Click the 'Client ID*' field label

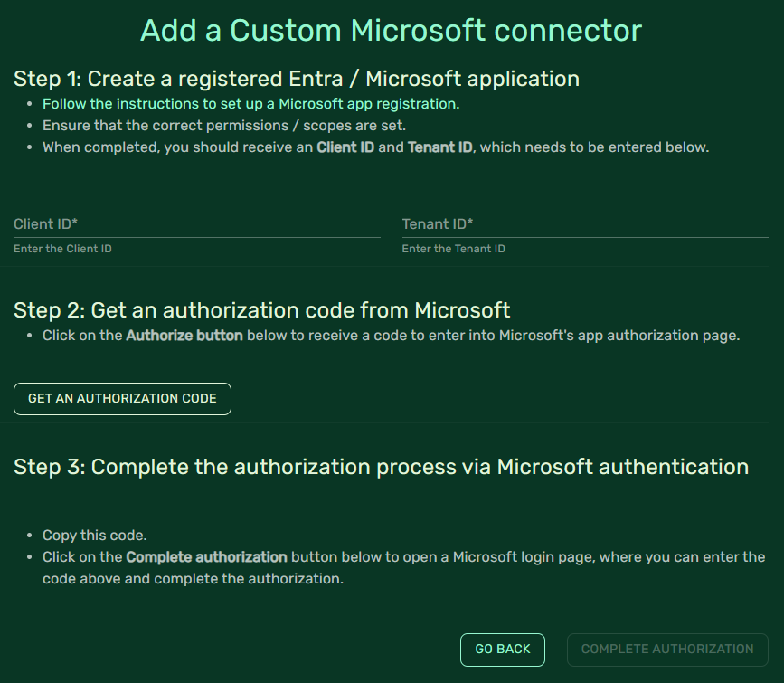(x=43, y=223)
